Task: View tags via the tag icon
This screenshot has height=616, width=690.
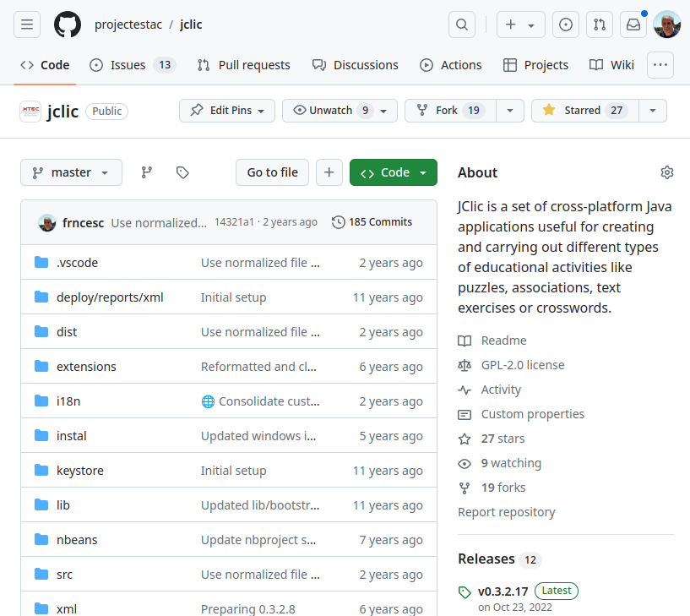Action: [x=182, y=172]
